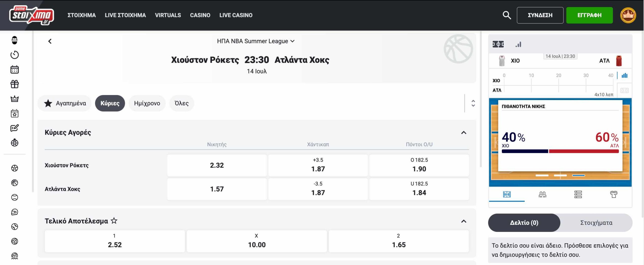This screenshot has height=265, width=644.
Task: Open the gift box offers icon
Action: (x=15, y=84)
